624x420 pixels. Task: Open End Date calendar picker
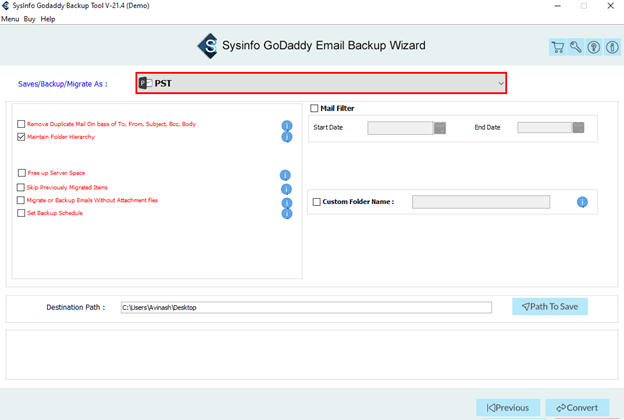coord(578,127)
